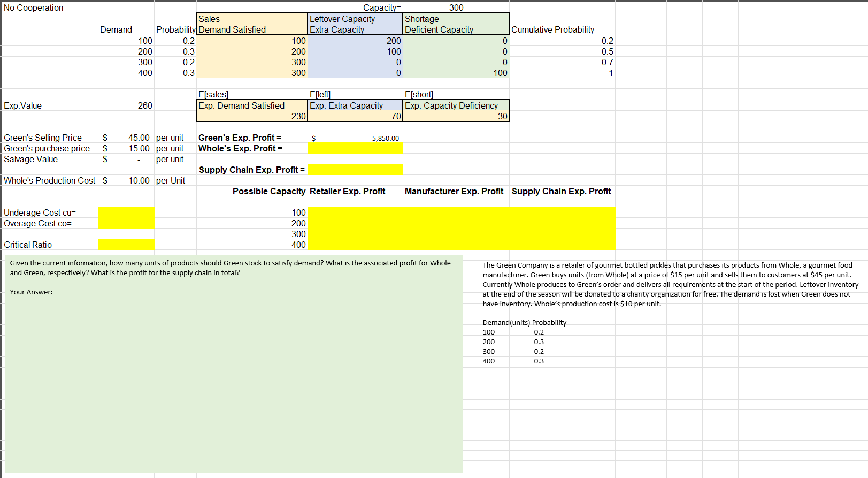Image resolution: width=868 pixels, height=478 pixels.
Task: Select Green's Selling Price value 45.00
Action: tap(126, 138)
